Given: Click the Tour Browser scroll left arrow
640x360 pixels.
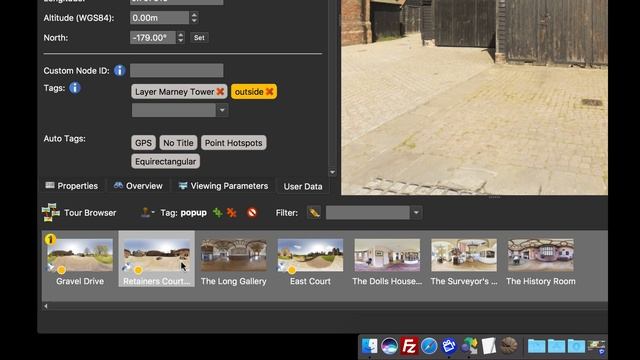Looking at the screenshot, I should click(46, 306).
